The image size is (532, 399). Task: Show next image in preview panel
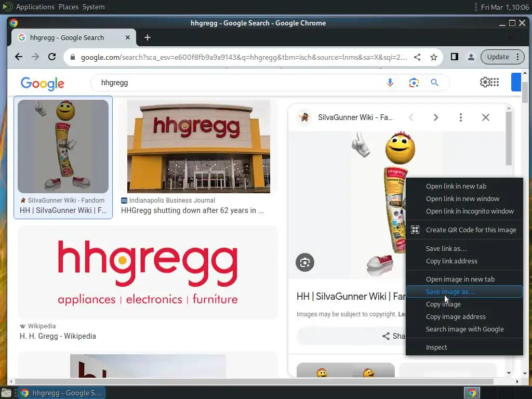click(436, 117)
